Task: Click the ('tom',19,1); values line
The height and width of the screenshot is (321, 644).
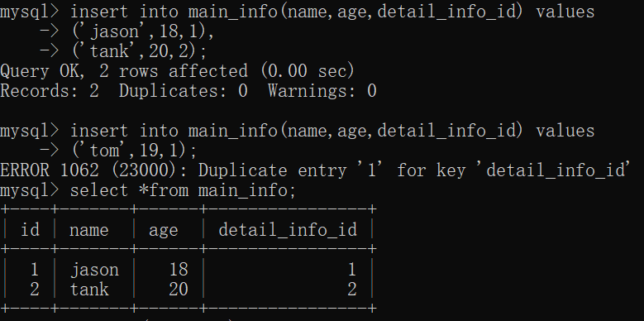Action: tap(134, 151)
